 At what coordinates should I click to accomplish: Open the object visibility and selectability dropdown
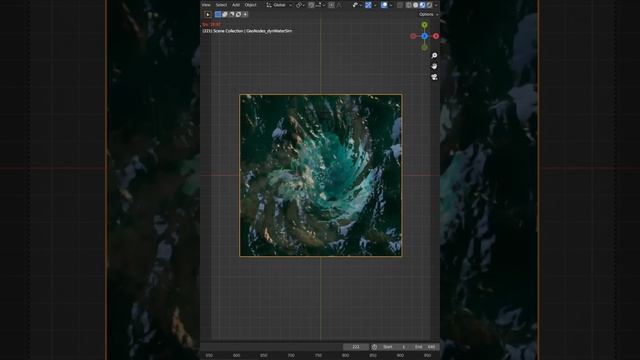[357, 5]
